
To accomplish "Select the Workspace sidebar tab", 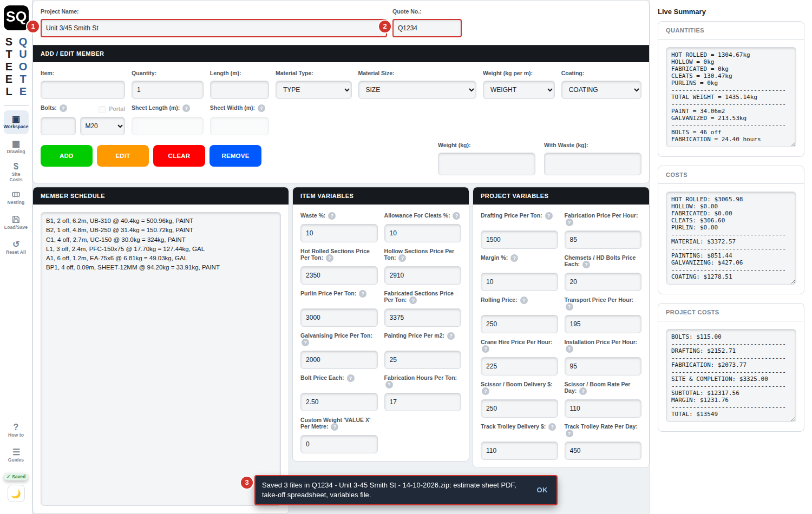I will [x=16, y=122].
